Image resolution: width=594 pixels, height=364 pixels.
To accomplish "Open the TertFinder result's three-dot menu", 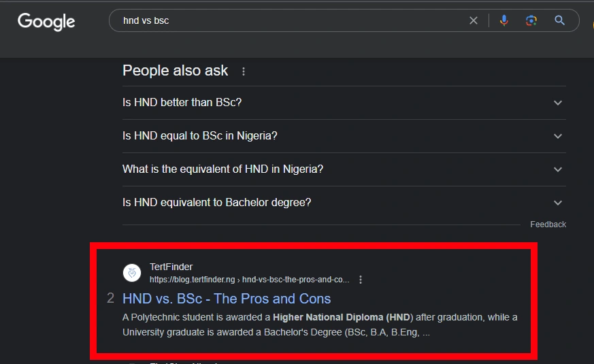I will tap(361, 280).
